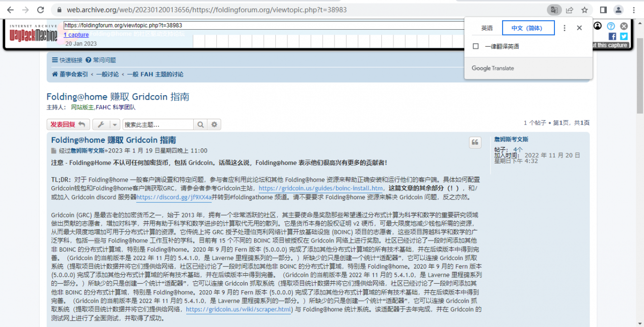Open the post title Folding@home 赚取 Gridcoin 指南

(x=114, y=140)
